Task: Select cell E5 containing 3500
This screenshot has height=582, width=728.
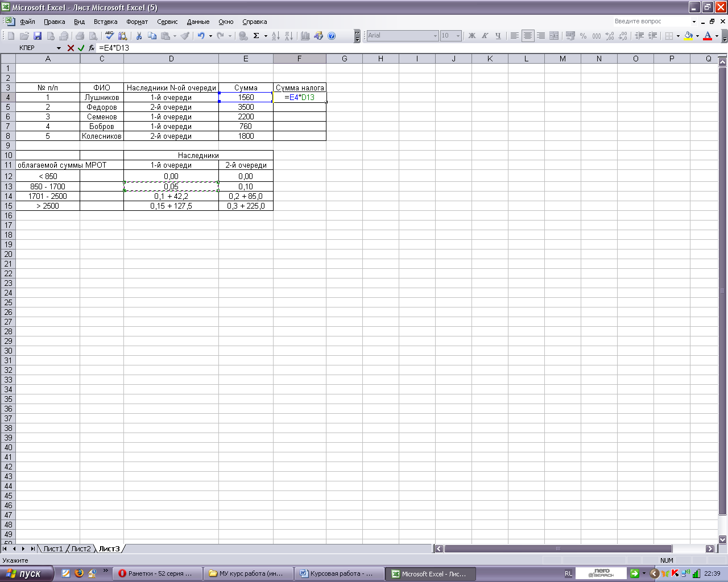Action: [x=246, y=107]
